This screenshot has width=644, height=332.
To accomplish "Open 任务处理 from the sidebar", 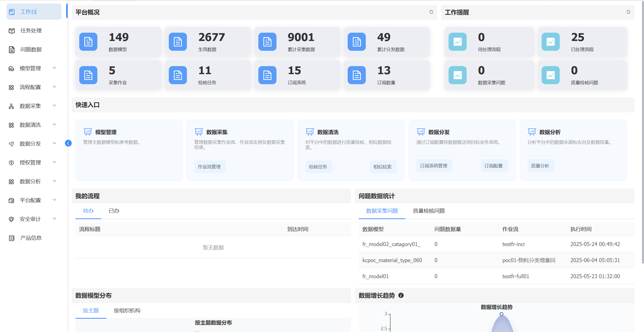I will point(31,31).
